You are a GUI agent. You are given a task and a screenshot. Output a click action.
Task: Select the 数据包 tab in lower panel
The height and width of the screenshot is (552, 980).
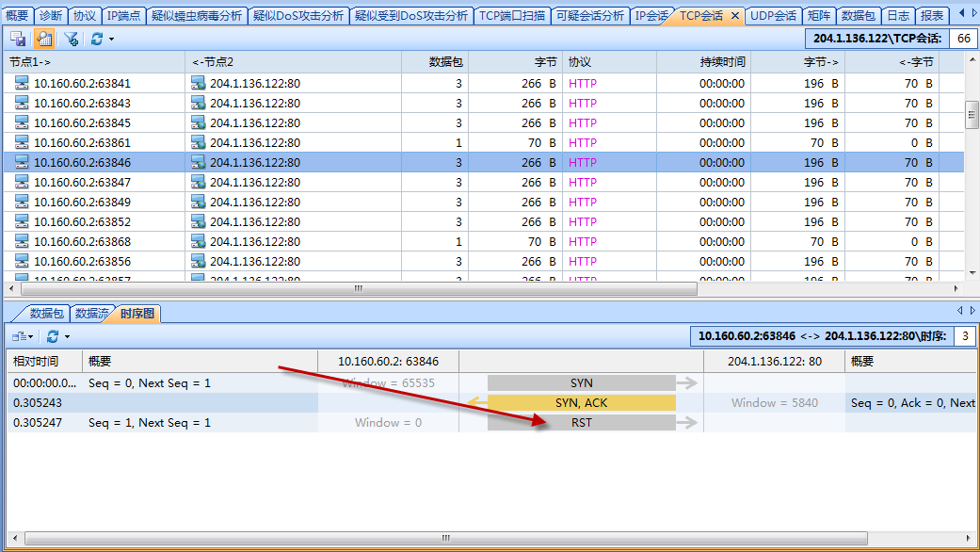click(47, 314)
